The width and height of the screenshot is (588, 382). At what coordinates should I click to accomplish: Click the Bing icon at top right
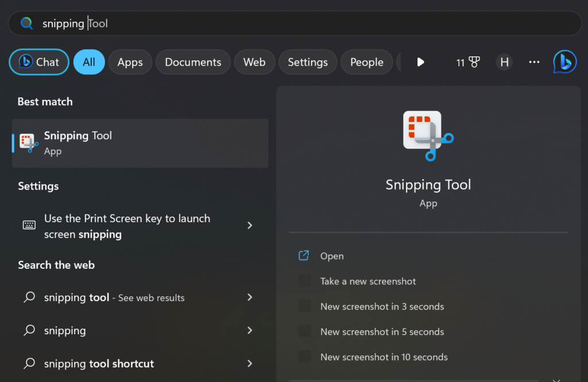pyautogui.click(x=564, y=61)
